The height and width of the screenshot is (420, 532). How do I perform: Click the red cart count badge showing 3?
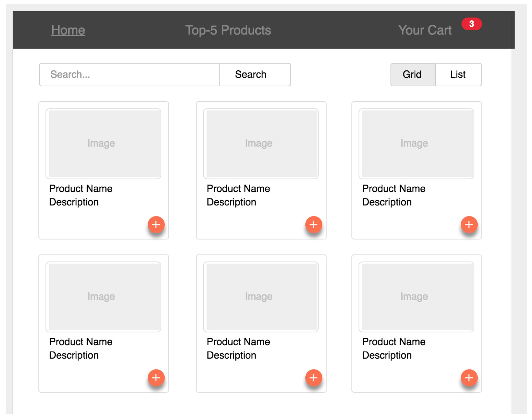click(471, 24)
